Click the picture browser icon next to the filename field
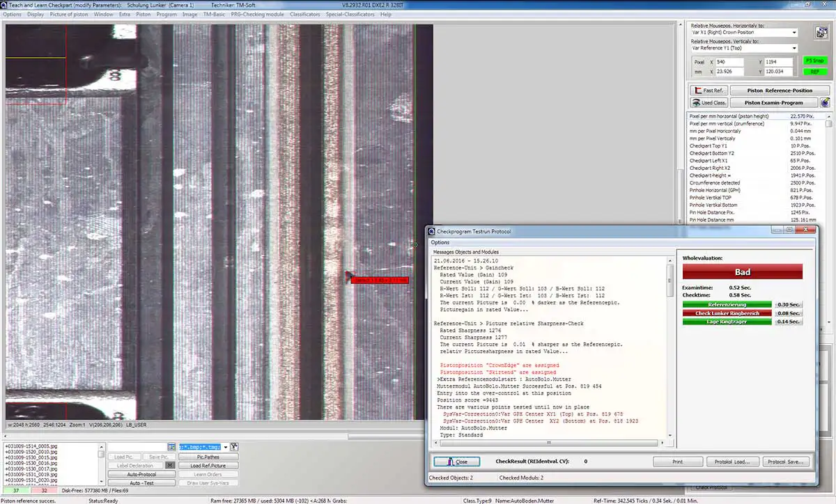Viewport: 836px width, 504px height. (x=171, y=446)
